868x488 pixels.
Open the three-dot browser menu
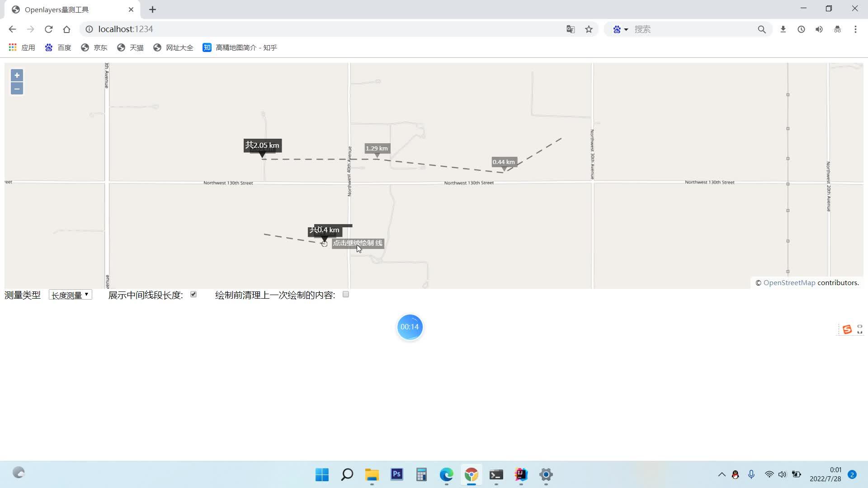coord(855,29)
